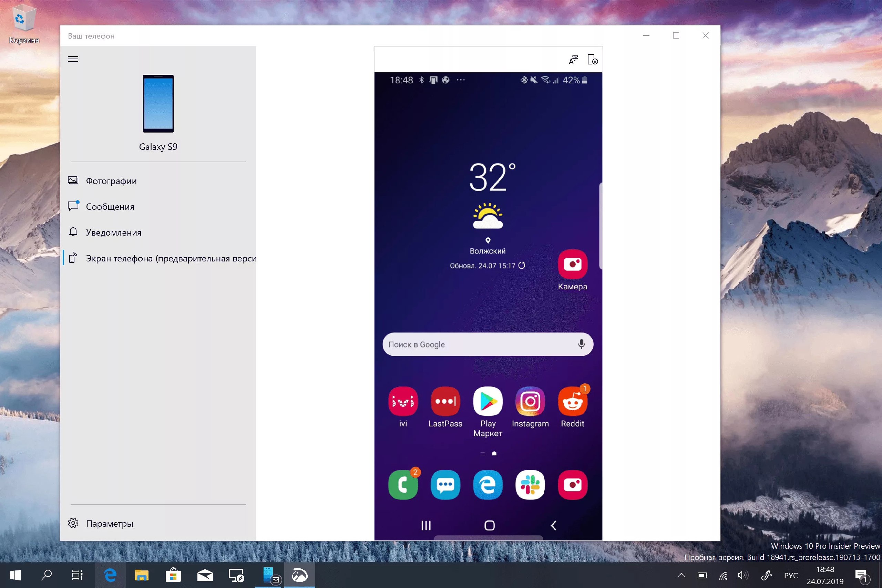
Task: Refresh the weather widget update icon
Action: point(522,266)
